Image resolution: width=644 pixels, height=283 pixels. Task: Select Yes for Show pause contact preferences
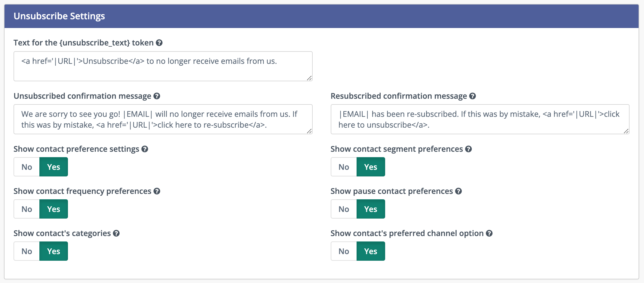pos(371,209)
